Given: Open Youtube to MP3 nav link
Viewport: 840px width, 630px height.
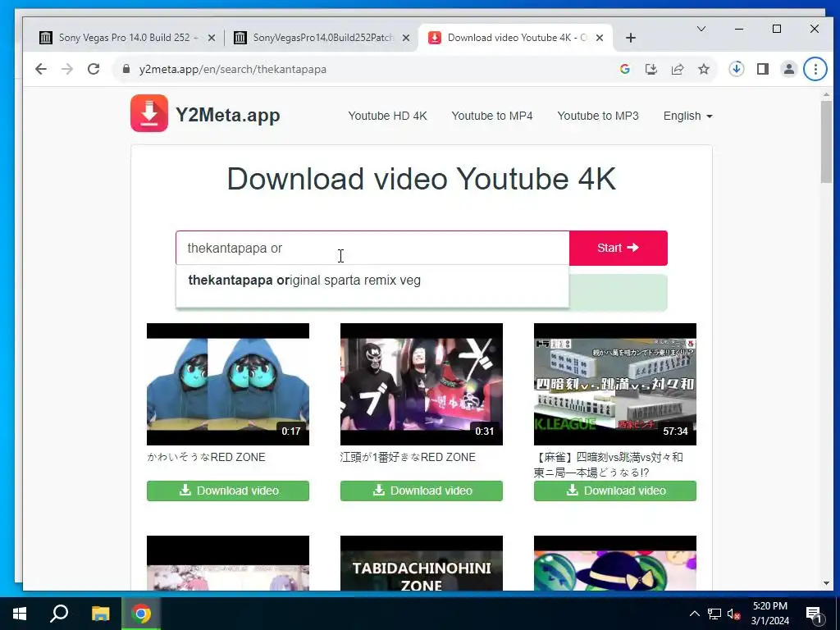Looking at the screenshot, I should click(598, 116).
